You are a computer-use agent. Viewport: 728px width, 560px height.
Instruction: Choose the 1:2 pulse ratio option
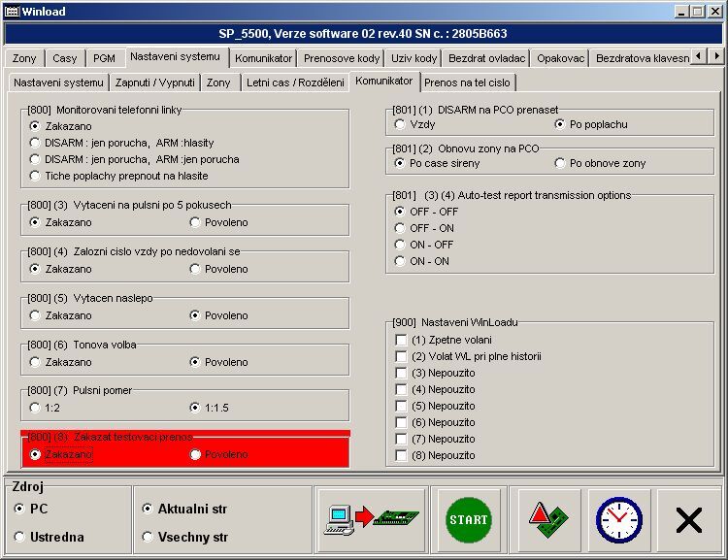pyautogui.click(x=36, y=408)
